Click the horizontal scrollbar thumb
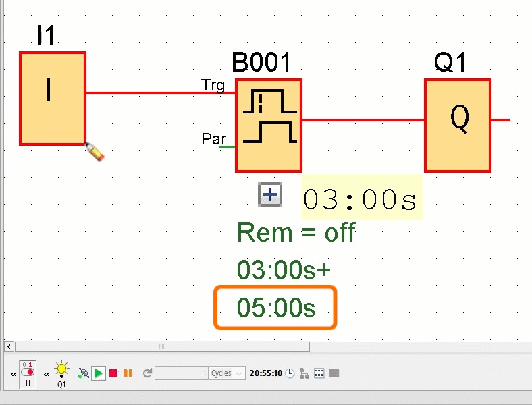Screen dimensions: 532x405 tap(162, 347)
